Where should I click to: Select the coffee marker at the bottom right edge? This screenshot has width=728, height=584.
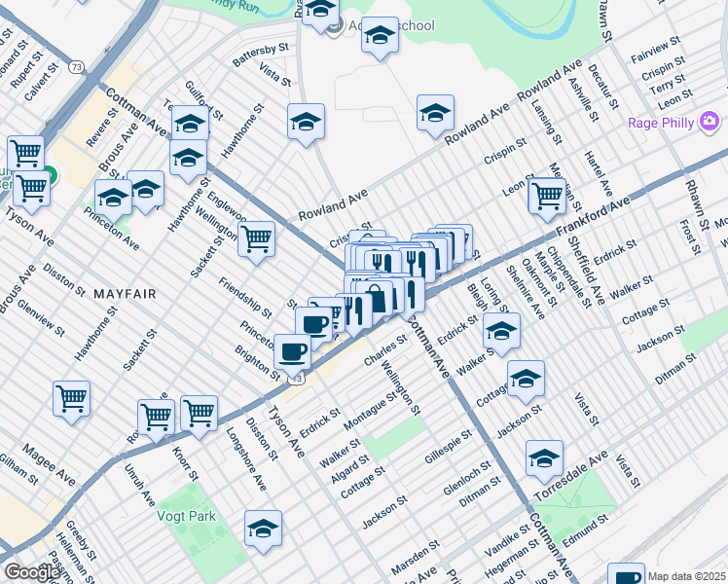coord(626,574)
